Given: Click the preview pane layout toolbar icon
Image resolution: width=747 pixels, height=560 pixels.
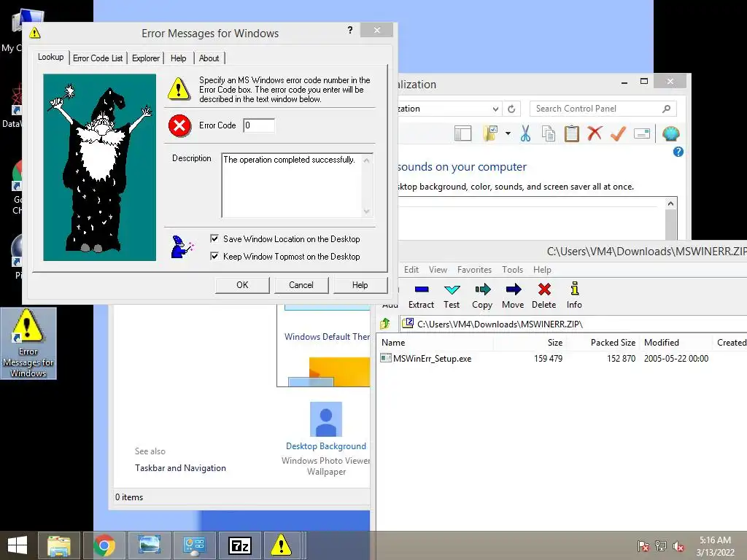Looking at the screenshot, I should (x=462, y=134).
